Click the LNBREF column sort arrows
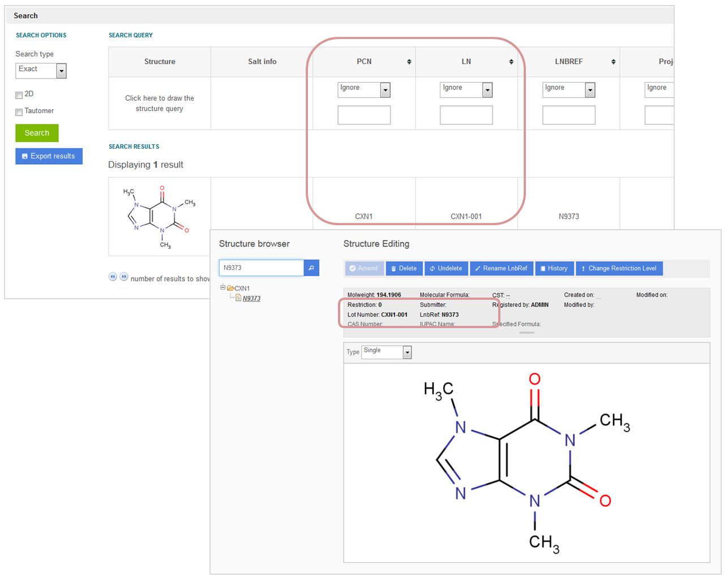Screen dimensions: 728x581 (613, 62)
